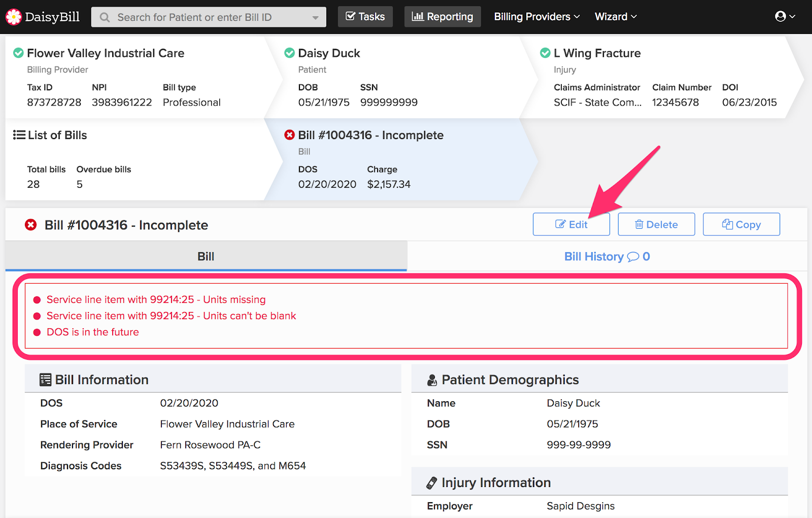Click the Bill History comment bubble icon
The height and width of the screenshot is (518, 812).
point(633,257)
